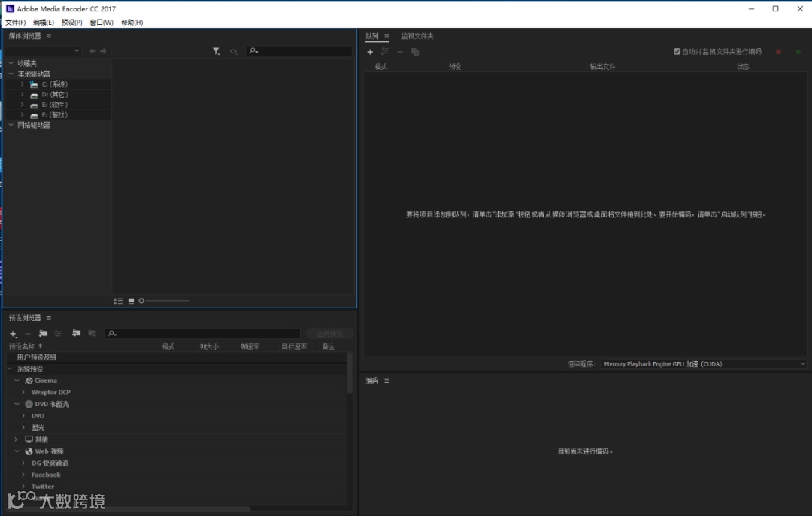Expand the 其他 preset group
812x516 pixels.
click(x=17, y=439)
